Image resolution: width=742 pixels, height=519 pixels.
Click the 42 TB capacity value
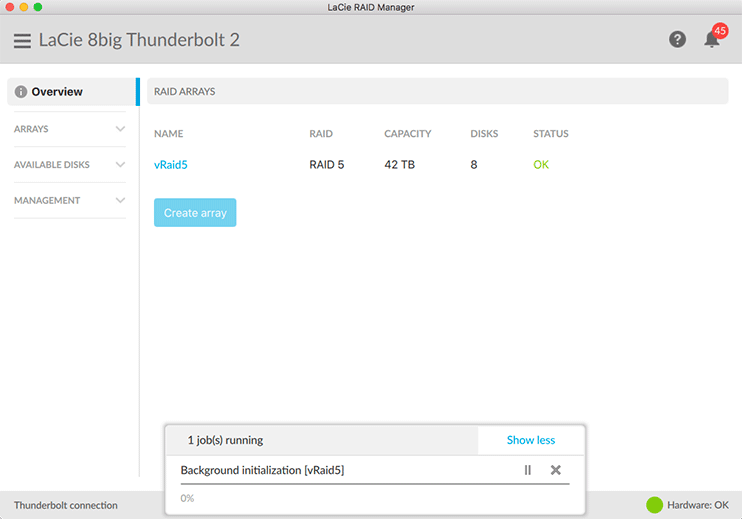pyautogui.click(x=399, y=165)
